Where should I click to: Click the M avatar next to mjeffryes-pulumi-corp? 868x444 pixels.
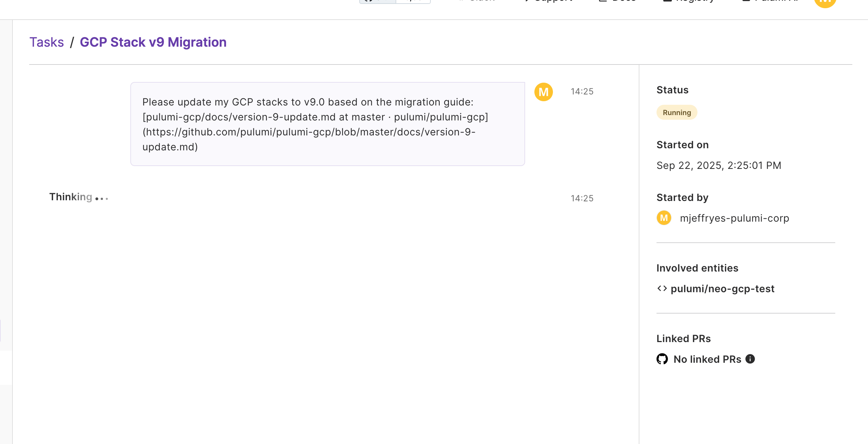coord(664,218)
